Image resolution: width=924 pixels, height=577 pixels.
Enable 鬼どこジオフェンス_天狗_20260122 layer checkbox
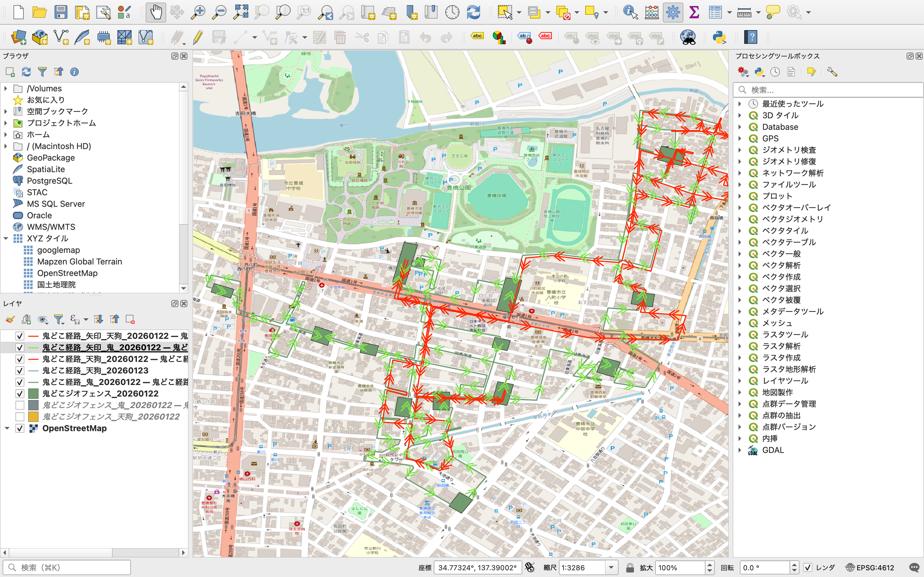[x=20, y=417]
